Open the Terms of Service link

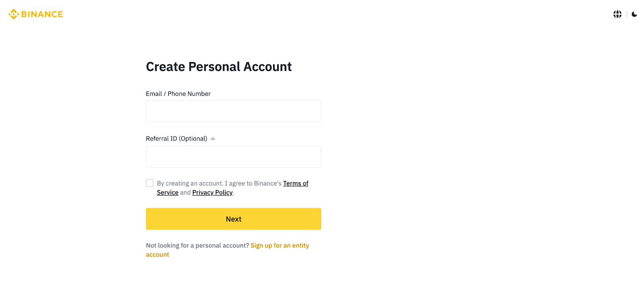click(295, 183)
